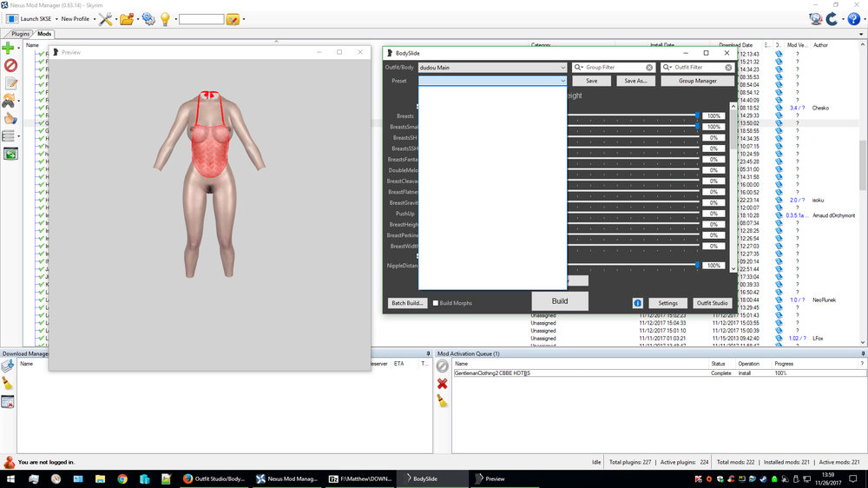The width and height of the screenshot is (868, 488).
Task: Open the New Profile dropdown arrow
Action: pos(94,19)
